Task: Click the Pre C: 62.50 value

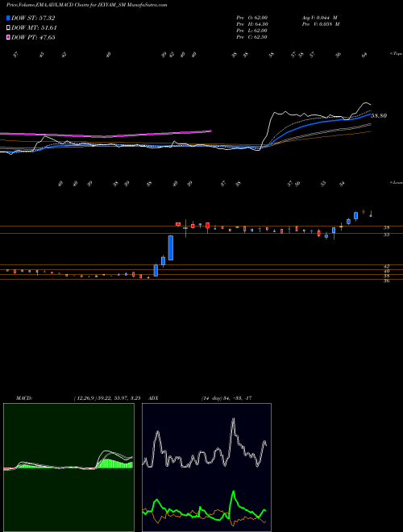Action: tap(252, 37)
